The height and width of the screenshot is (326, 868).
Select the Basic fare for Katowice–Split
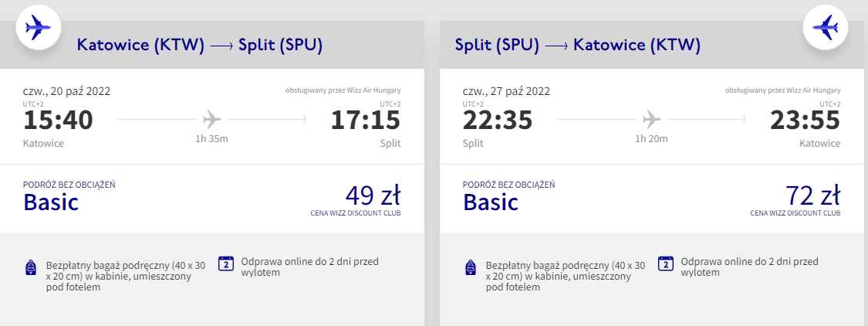[51, 202]
